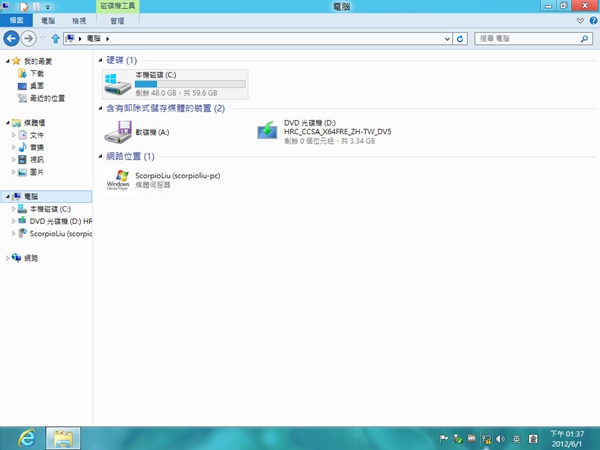Click the DVD 光碟機 (D:) drive icon
This screenshot has width=600, height=450.
267,130
